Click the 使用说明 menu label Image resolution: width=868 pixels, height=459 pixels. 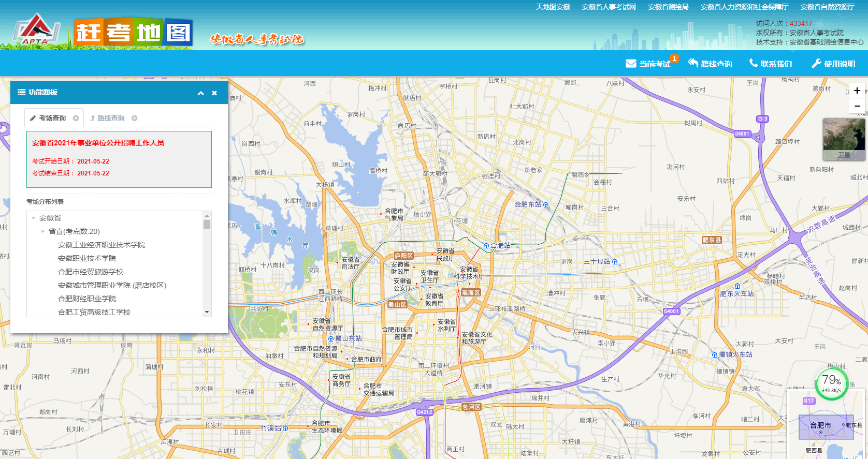click(840, 64)
